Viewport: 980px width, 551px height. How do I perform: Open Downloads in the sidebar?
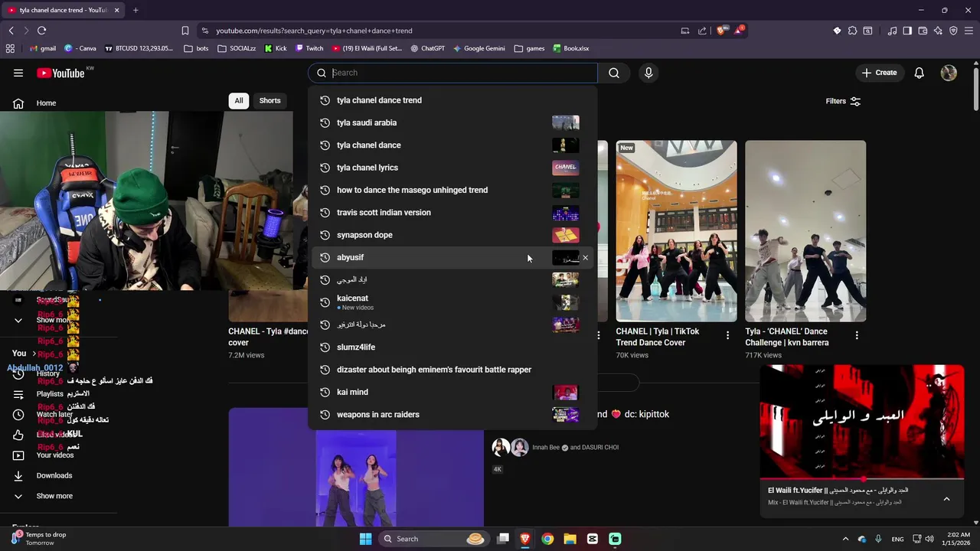(54, 475)
